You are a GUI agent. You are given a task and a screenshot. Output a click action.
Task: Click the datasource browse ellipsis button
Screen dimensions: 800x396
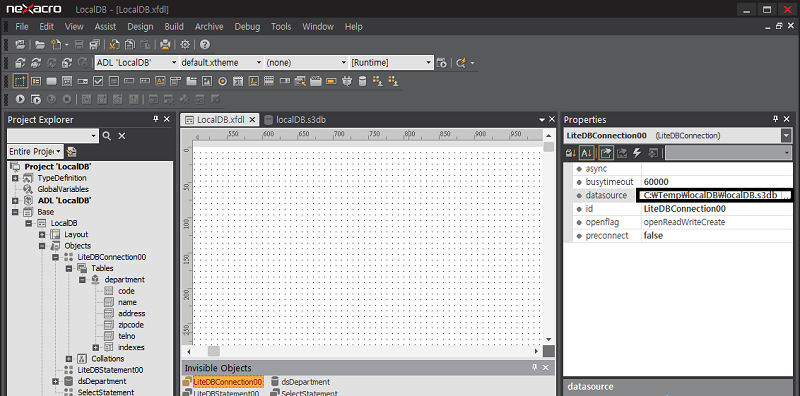786,195
